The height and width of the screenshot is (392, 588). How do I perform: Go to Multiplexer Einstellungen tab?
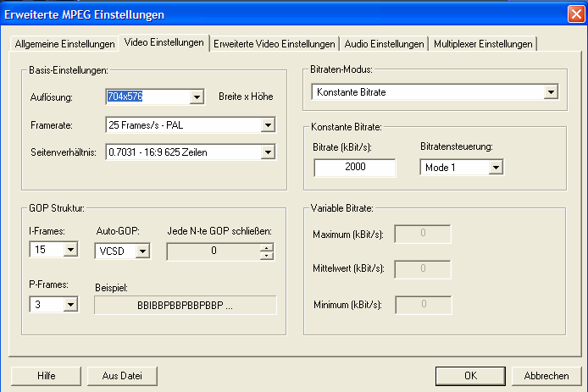click(x=483, y=44)
